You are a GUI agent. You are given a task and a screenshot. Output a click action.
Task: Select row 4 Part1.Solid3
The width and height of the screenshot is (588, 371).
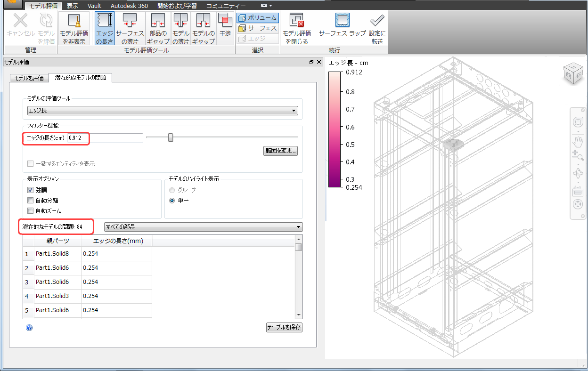(88, 296)
